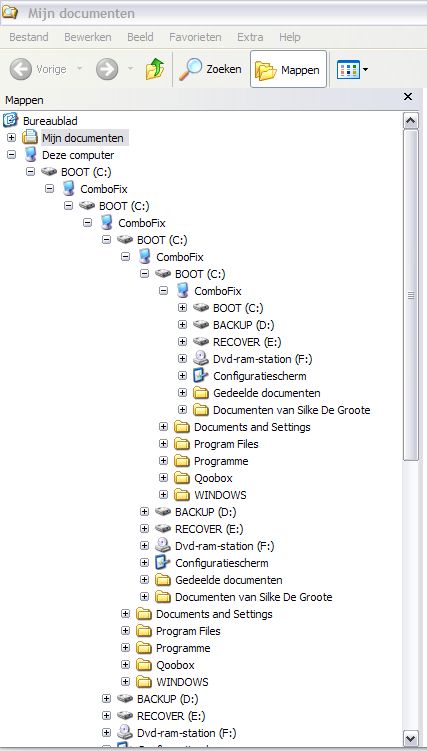The image size is (427, 751).
Task: Toggle the Mappen folders pane button
Action: tap(288, 69)
